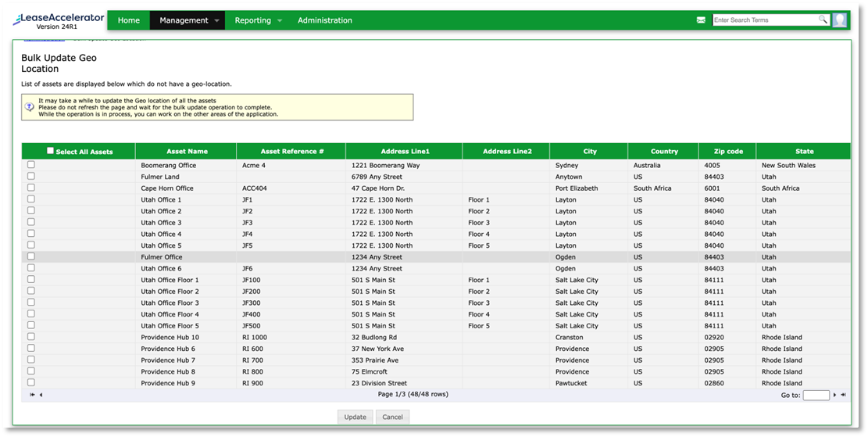Viewport: 868px width, 437px height.
Task: Go to next page arrow
Action: click(834, 395)
